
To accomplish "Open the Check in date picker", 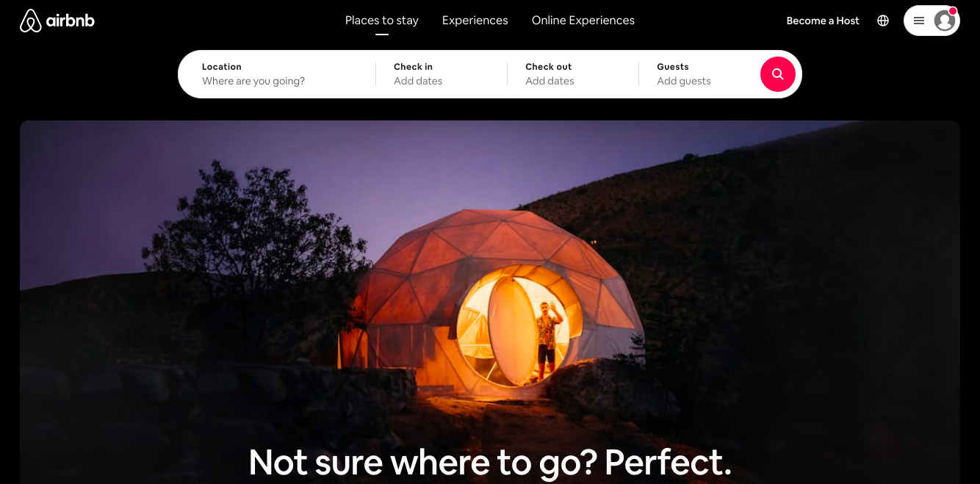I will point(442,74).
